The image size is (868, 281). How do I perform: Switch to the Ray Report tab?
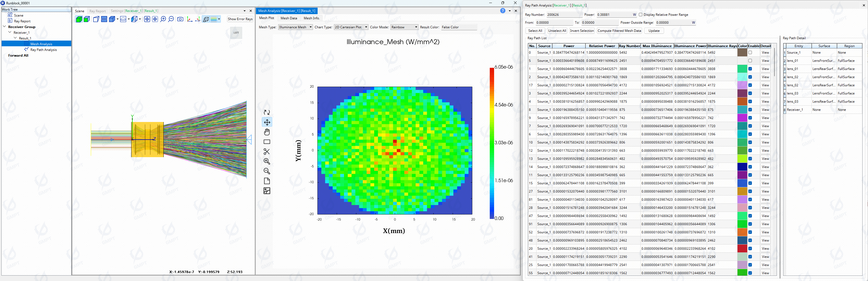[97, 11]
